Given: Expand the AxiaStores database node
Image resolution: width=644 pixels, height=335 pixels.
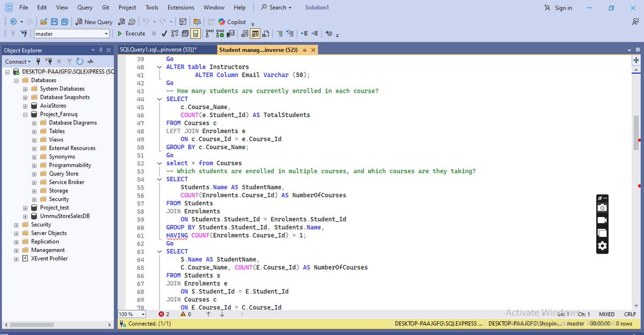Looking at the screenshot, I should tap(25, 106).
